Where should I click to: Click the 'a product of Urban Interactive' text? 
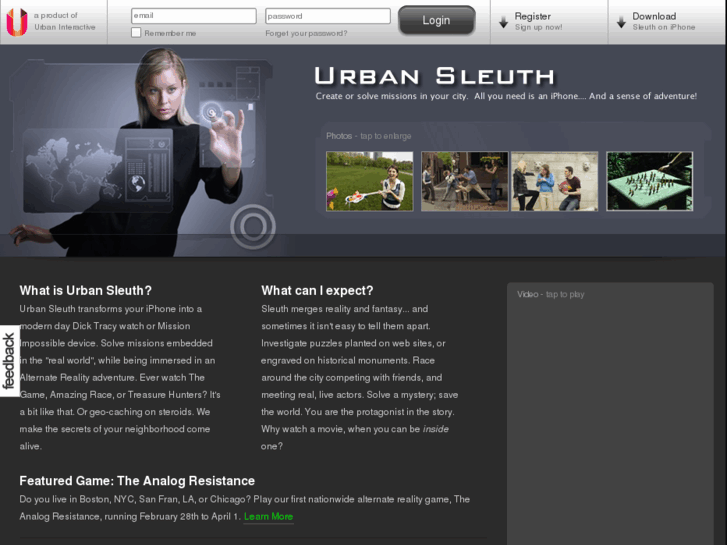pyautogui.click(x=64, y=21)
